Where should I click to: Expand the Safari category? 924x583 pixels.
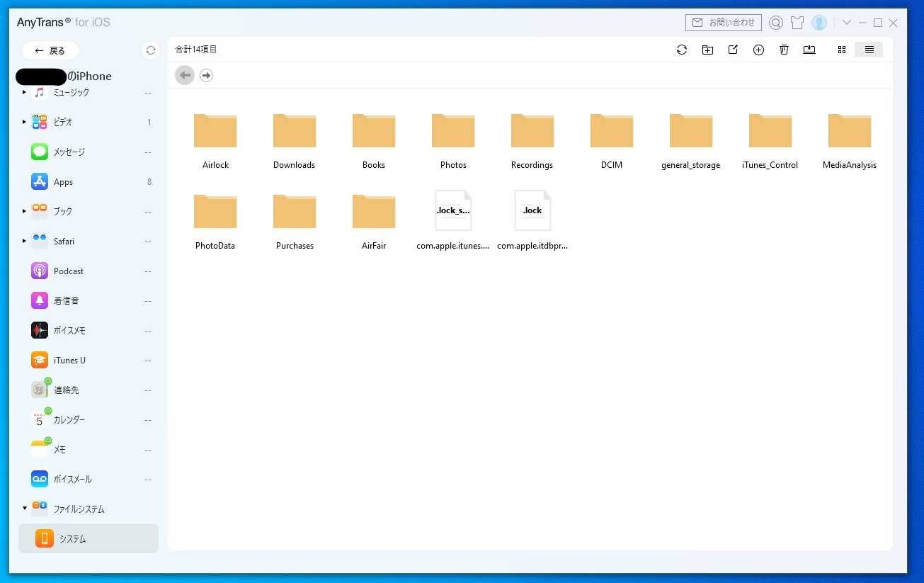(24, 241)
